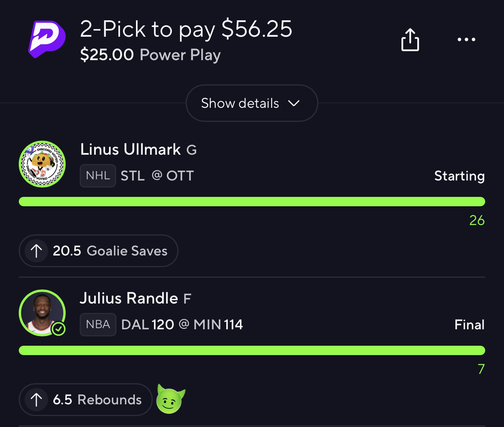Tap Linus Ullmark's Discord Voted avatar
Viewport: 504px width, 427px height.
pyautogui.click(x=42, y=164)
